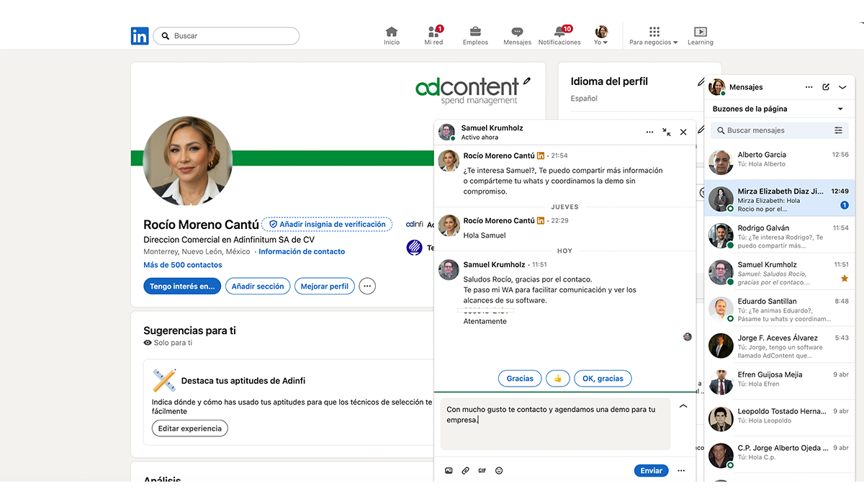The image size is (864, 504).
Task: Open the GIF picker
Action: (x=482, y=471)
